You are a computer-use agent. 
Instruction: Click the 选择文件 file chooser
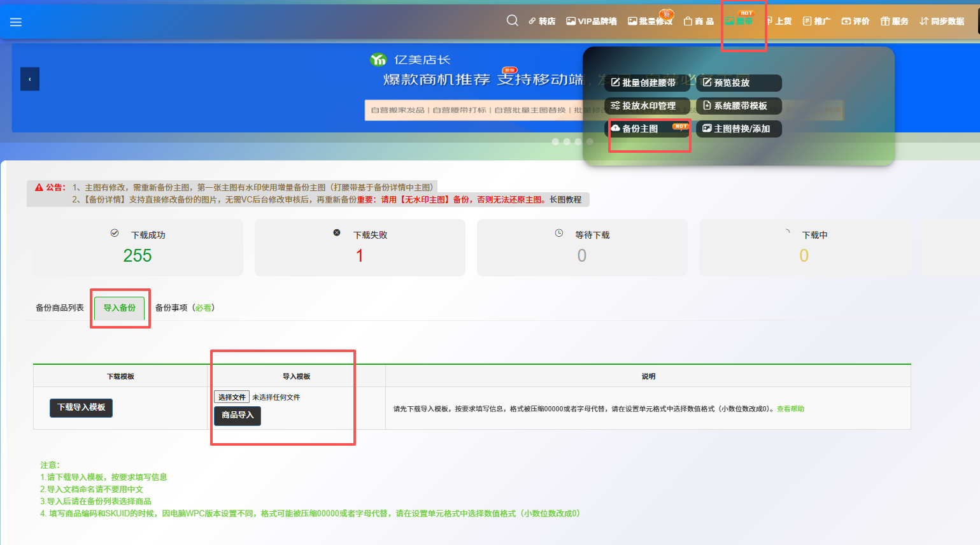(x=232, y=397)
